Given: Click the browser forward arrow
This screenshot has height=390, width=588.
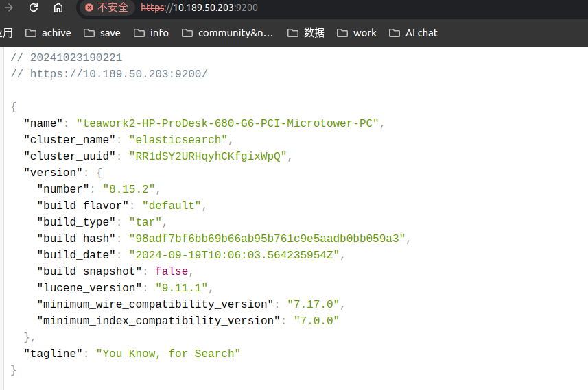Looking at the screenshot, I should pos(10,8).
